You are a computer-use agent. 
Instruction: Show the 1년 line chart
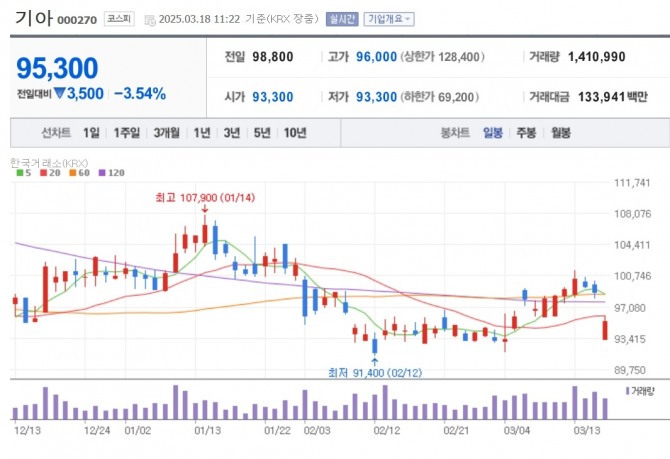click(202, 133)
